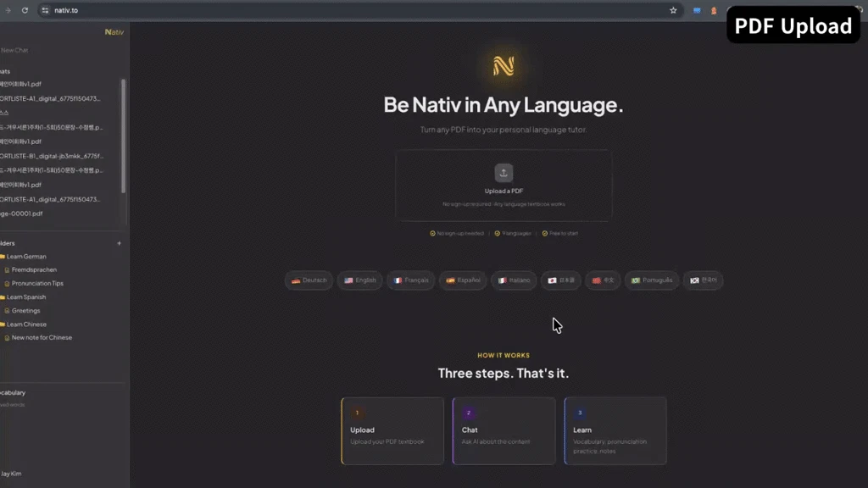Click the step 2 Chat card
Viewport: 868px width, 488px height.
coord(504,431)
